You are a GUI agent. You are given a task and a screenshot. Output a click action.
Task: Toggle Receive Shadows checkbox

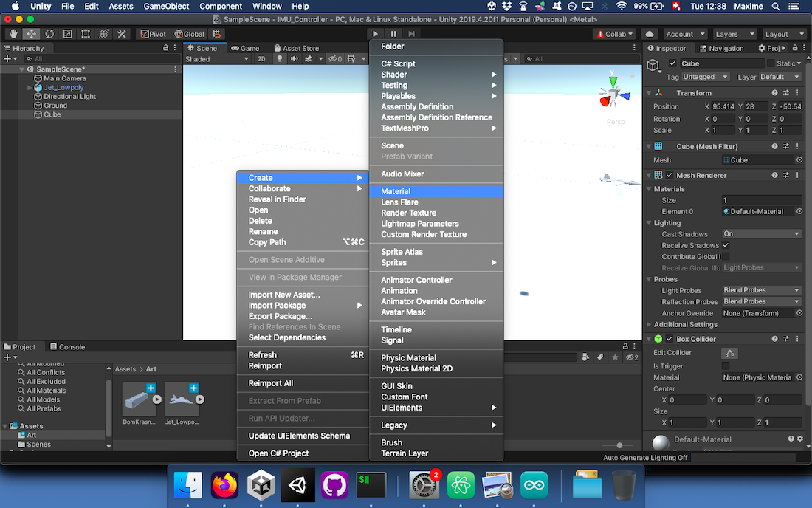click(726, 245)
